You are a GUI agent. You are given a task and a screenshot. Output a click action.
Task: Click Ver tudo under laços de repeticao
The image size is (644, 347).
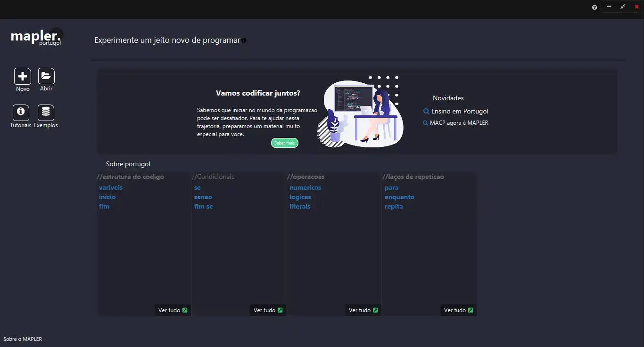pos(458,310)
